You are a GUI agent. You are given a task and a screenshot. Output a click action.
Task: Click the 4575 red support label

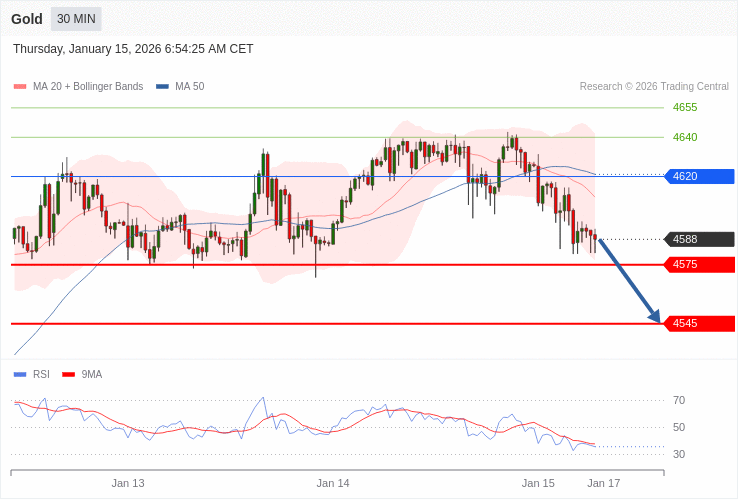click(699, 264)
